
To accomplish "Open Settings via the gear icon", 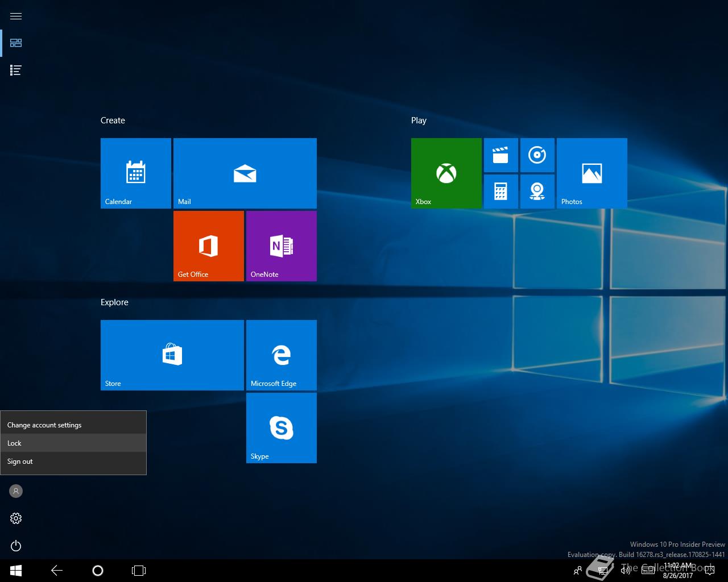I will pyautogui.click(x=16, y=518).
